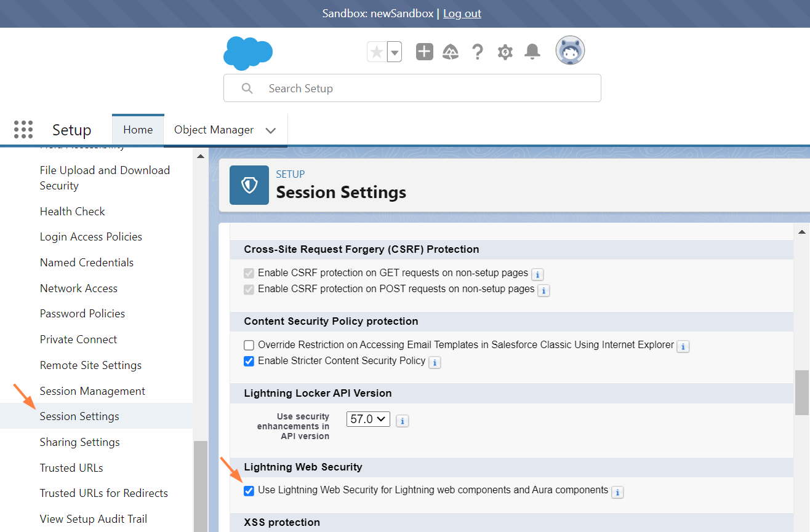Open the Global Actions plus icon
Screen dimensions: 810x532
pos(425,52)
